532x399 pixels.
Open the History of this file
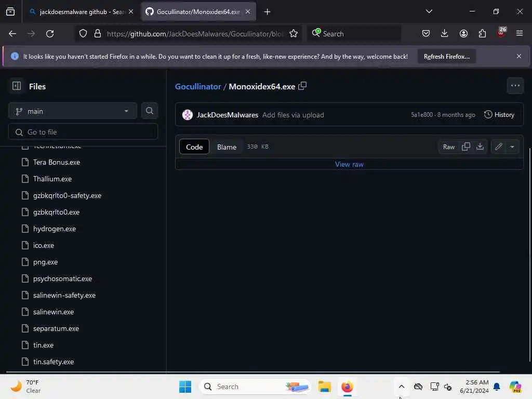tap(499, 115)
